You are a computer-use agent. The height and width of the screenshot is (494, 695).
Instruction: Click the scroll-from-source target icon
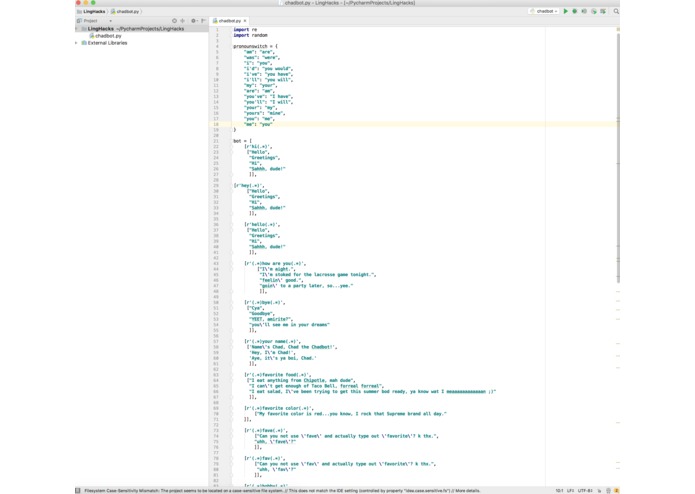(x=174, y=21)
